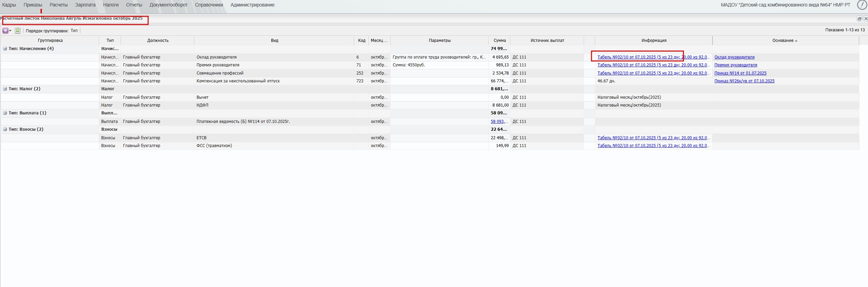
Task: Click the 58 093 payment sum link
Action: pyautogui.click(x=499, y=122)
